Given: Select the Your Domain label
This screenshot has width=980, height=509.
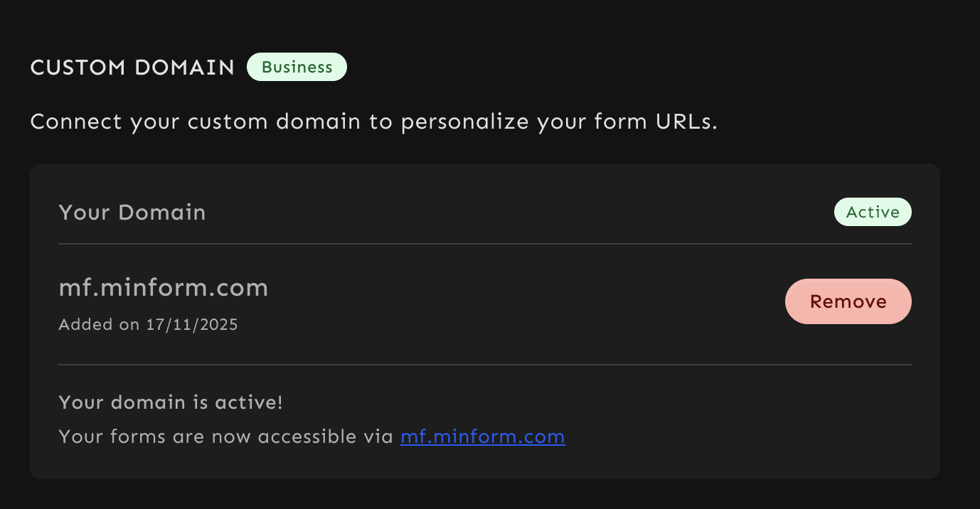Looking at the screenshot, I should tap(132, 213).
